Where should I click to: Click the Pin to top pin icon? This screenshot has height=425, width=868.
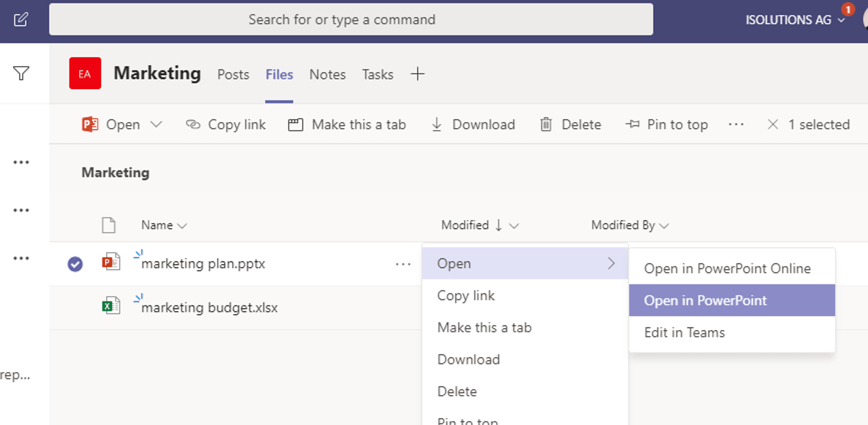click(x=633, y=124)
